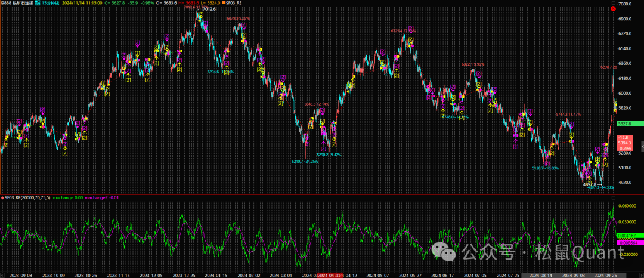
Task: Click the magenta machange2 value label
Action: (x=102, y=197)
